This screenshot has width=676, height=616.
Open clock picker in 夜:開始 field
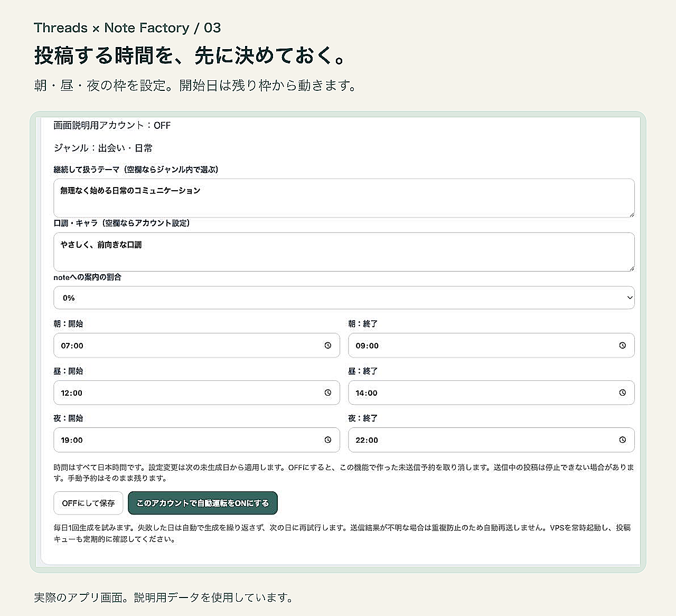coord(328,440)
